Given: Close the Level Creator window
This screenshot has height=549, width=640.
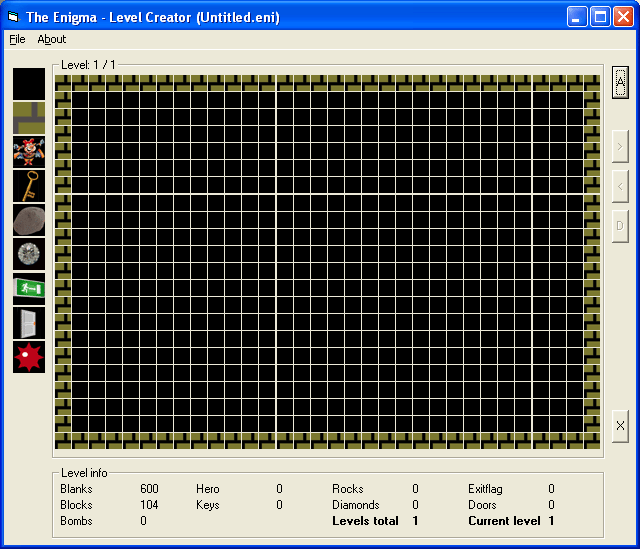Looking at the screenshot, I should [x=623, y=17].
